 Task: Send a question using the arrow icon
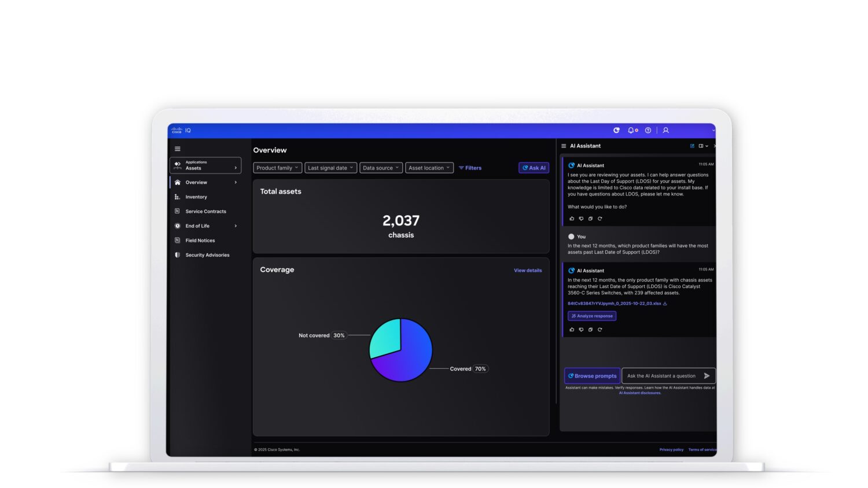(x=707, y=375)
